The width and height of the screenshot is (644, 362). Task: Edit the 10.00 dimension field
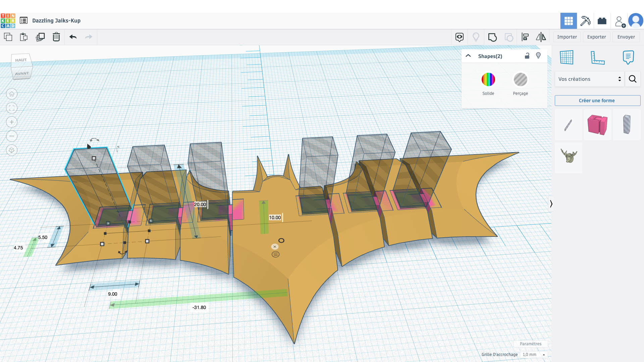click(x=275, y=218)
